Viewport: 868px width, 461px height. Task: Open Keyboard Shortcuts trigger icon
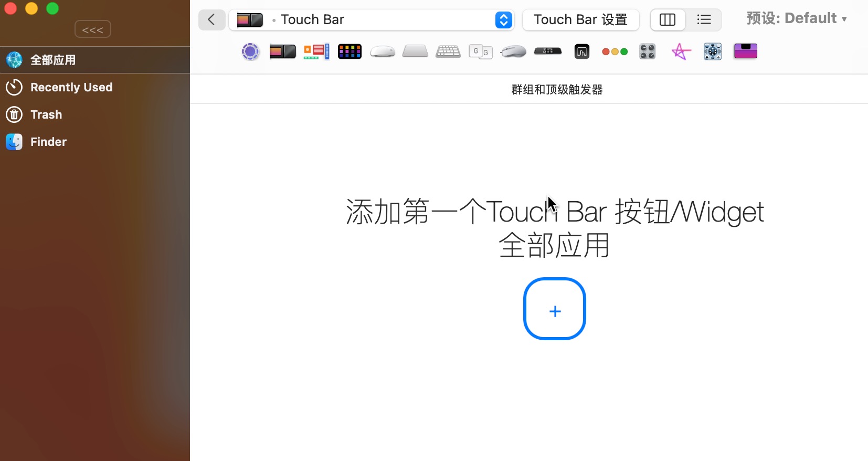[x=448, y=51]
